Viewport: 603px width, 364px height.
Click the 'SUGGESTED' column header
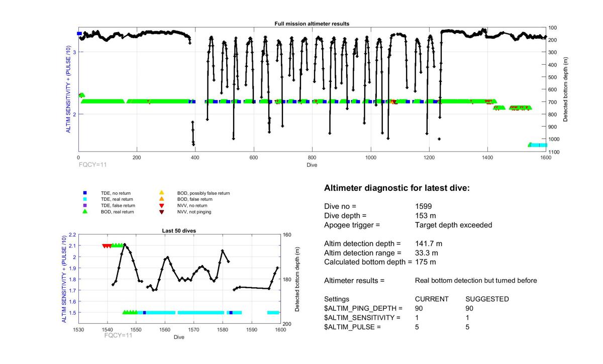487,299
